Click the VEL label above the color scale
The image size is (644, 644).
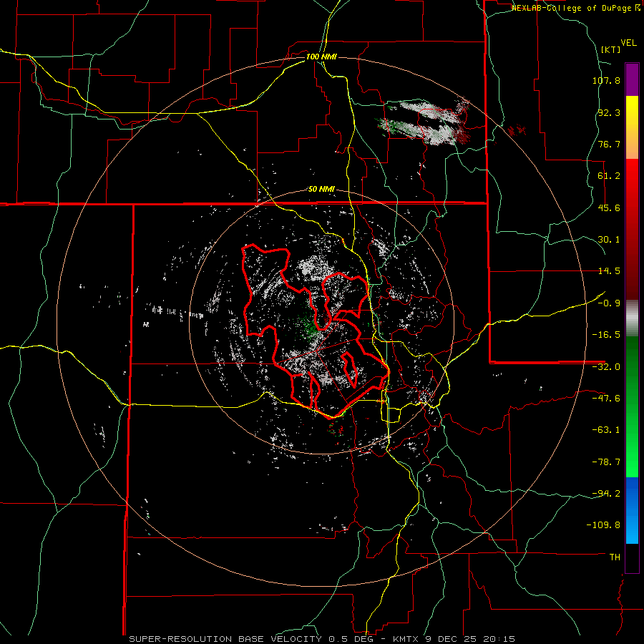(x=628, y=43)
